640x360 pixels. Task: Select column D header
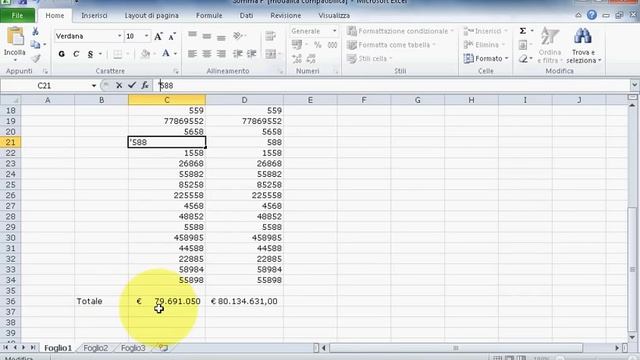pyautogui.click(x=244, y=100)
